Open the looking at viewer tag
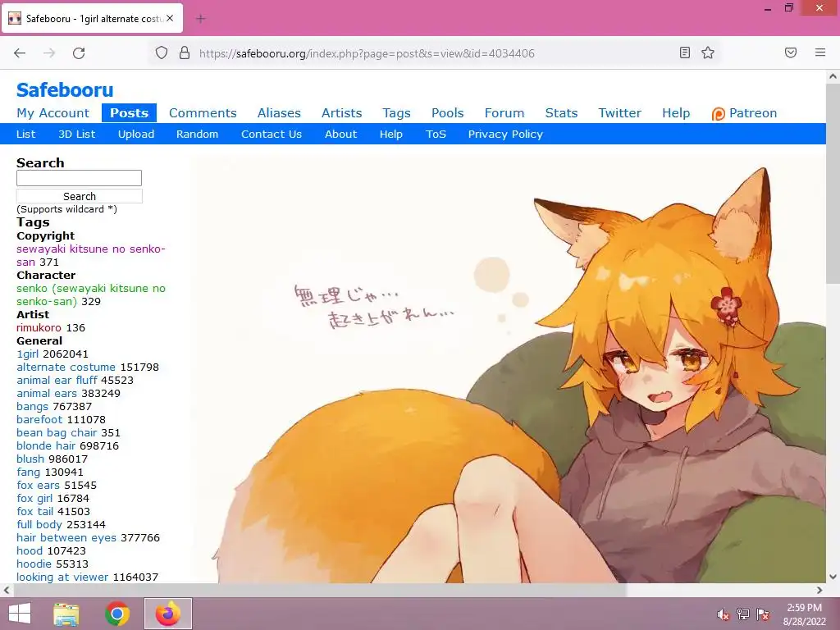 point(62,577)
